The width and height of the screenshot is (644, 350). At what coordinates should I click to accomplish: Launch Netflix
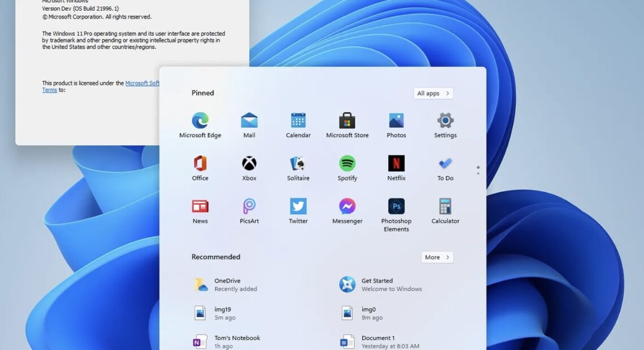(x=396, y=166)
